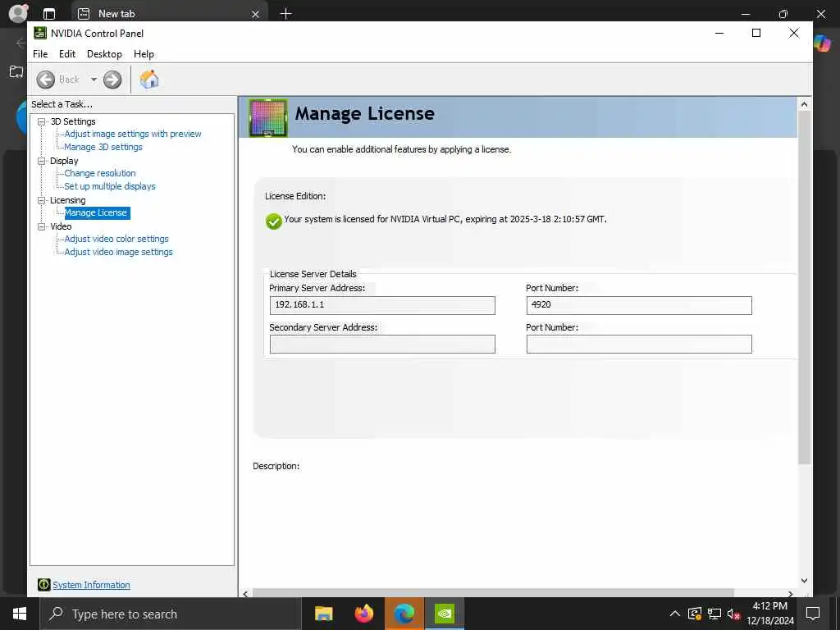Click the NVIDIA Control Panel taskbar icon
840x630 pixels.
click(x=445, y=614)
